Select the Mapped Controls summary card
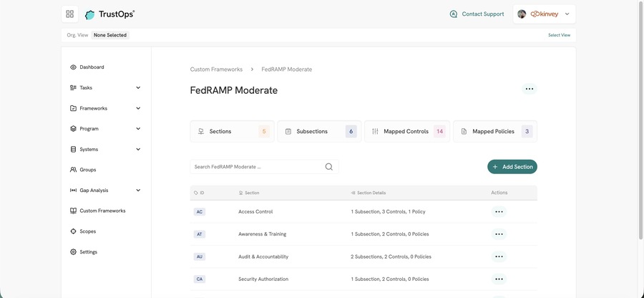This screenshot has width=644, height=298. [407, 132]
